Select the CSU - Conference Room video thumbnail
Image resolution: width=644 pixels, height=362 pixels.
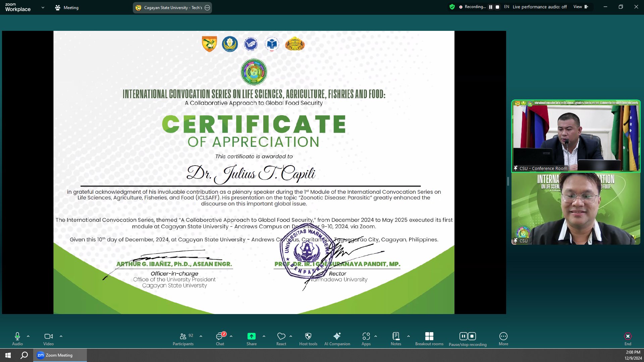(x=576, y=136)
